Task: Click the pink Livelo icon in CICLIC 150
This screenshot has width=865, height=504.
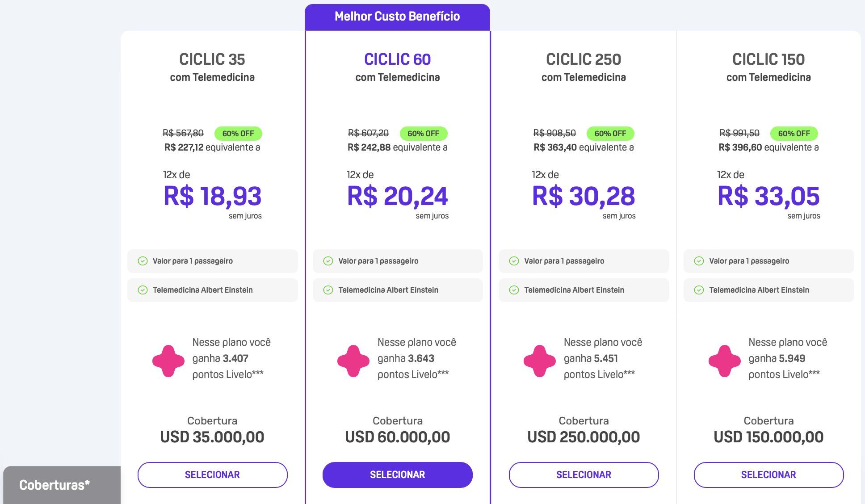Action: 725,361
